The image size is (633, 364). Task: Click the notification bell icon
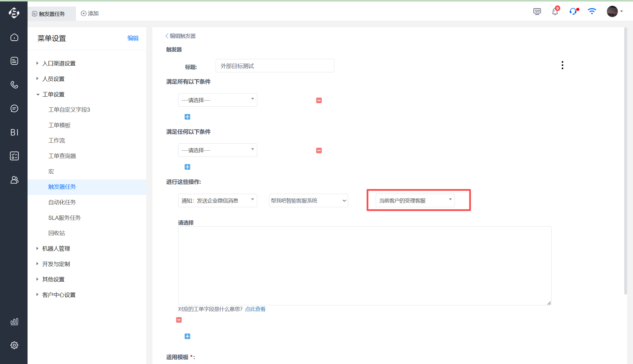555,12
